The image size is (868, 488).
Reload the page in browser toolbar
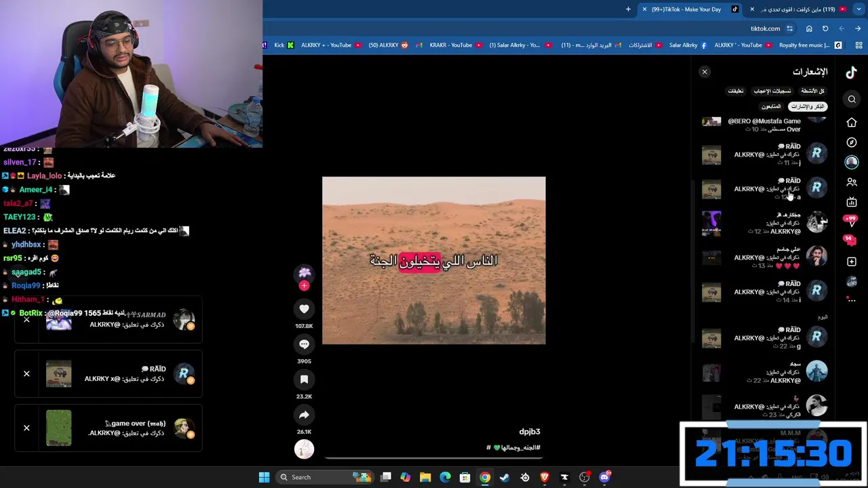[825, 28]
